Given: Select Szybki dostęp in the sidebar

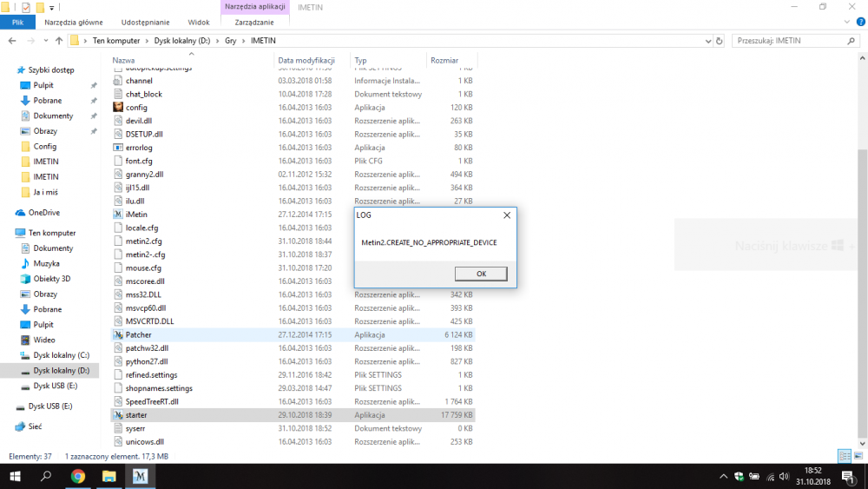Looking at the screenshot, I should [x=51, y=69].
